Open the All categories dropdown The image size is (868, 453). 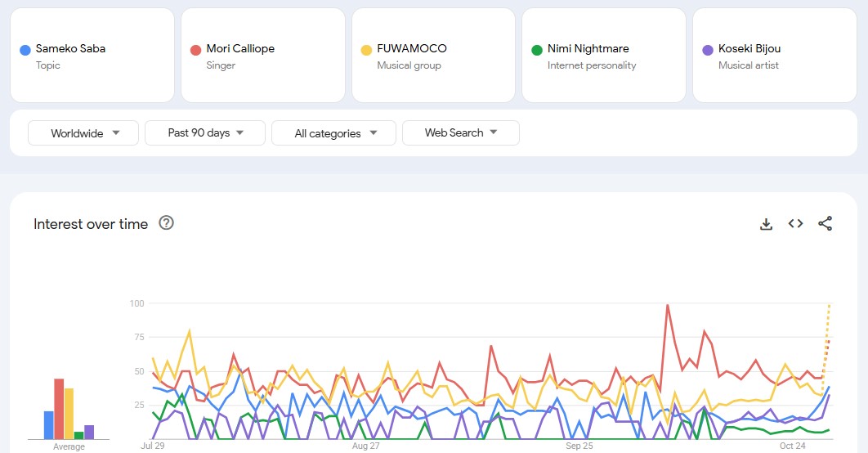tap(333, 133)
